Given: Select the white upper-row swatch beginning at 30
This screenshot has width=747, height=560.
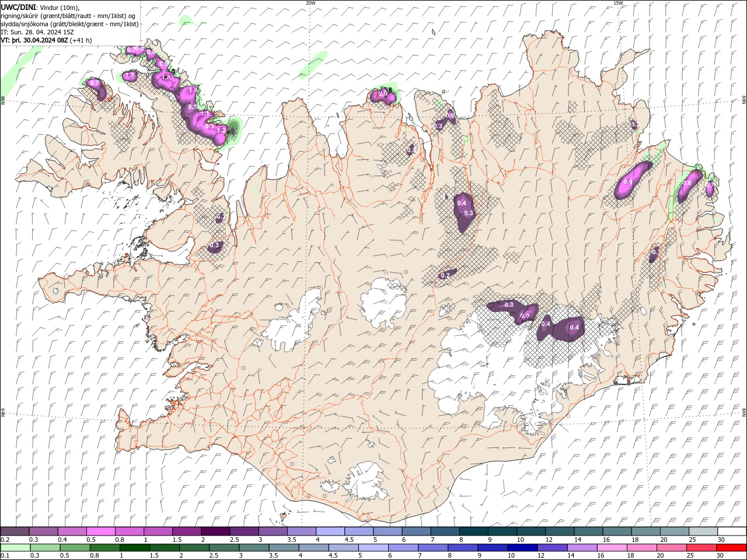Looking at the screenshot, I should pos(731,531).
